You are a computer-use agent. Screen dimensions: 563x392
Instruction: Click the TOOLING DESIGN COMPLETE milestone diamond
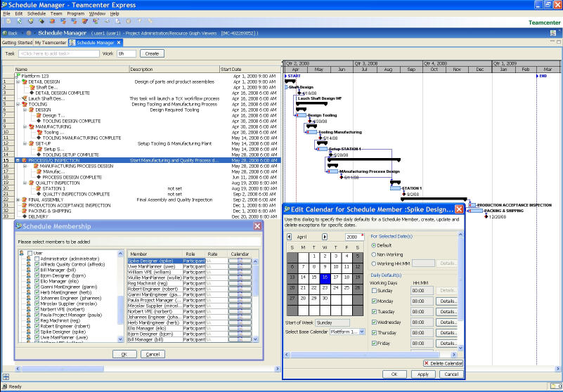39,121
